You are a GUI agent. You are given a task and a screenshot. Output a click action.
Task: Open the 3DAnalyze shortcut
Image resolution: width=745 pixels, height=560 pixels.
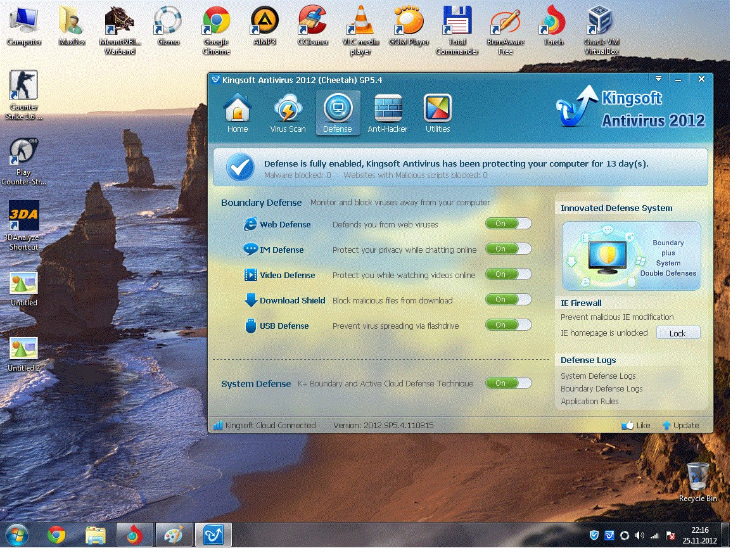(23, 226)
